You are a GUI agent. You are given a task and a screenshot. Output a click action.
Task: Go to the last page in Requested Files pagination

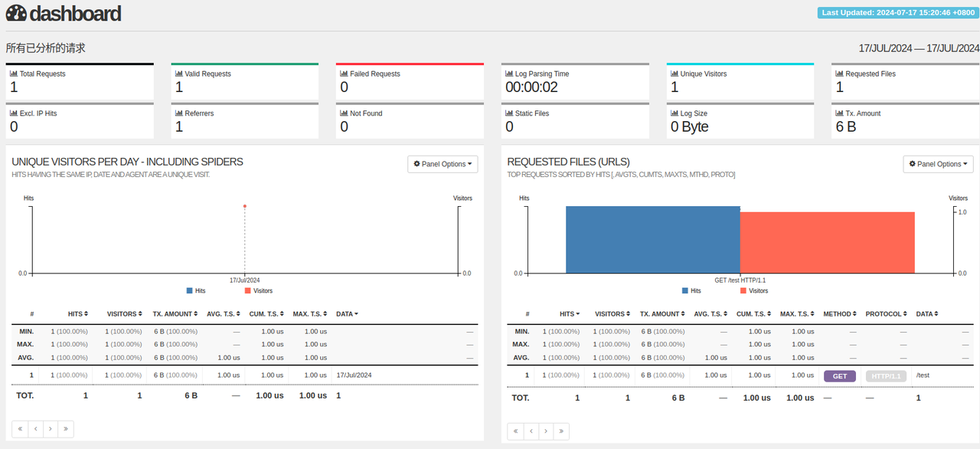561,431
